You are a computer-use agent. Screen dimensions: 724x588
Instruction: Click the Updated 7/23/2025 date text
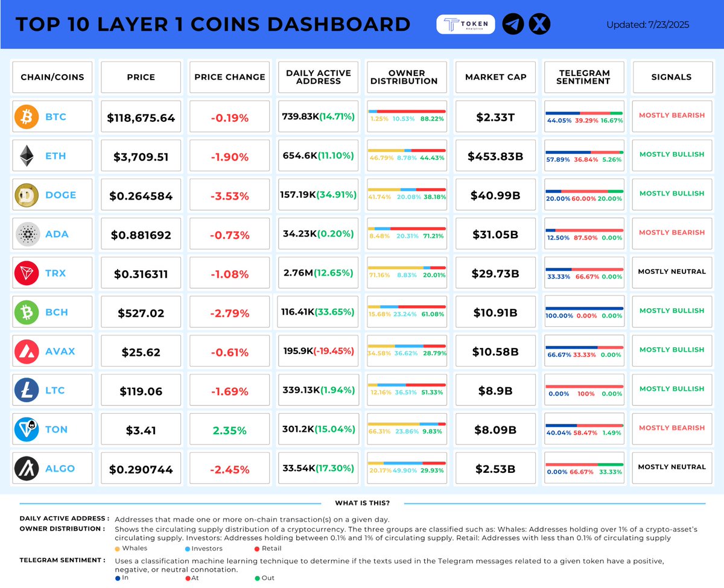point(647,25)
